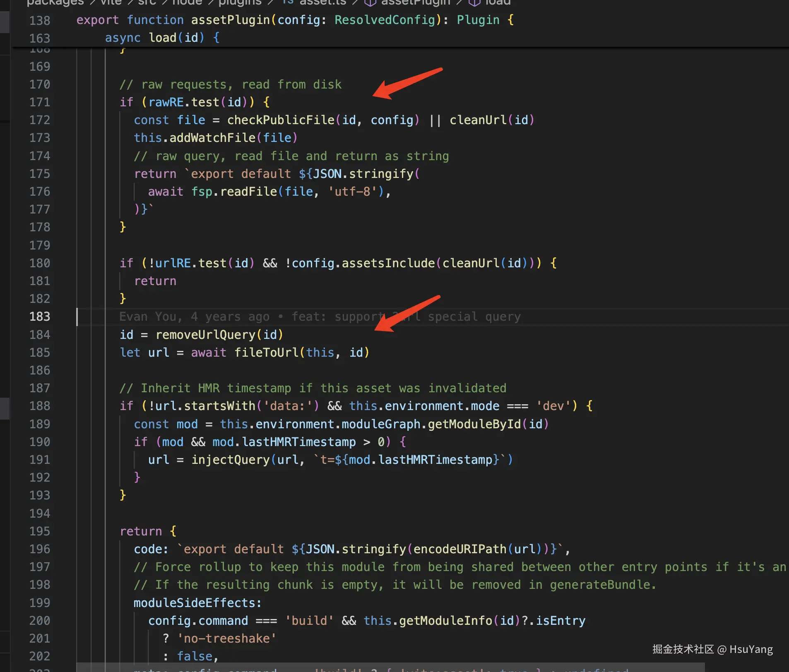Open the plugins breadcrumb folder
Image resolution: width=789 pixels, height=672 pixels.
(x=240, y=2)
